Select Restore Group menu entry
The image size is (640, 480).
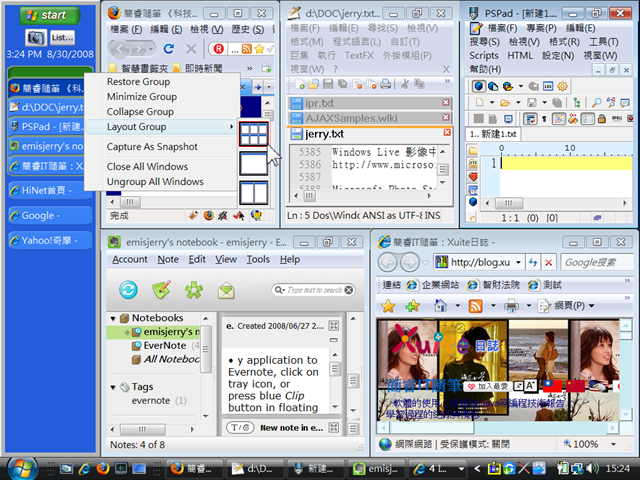pyautogui.click(x=138, y=82)
